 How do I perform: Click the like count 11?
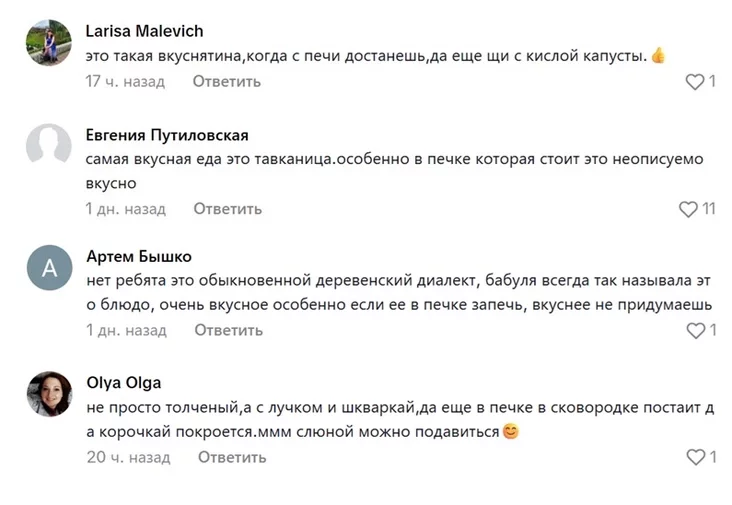point(709,209)
